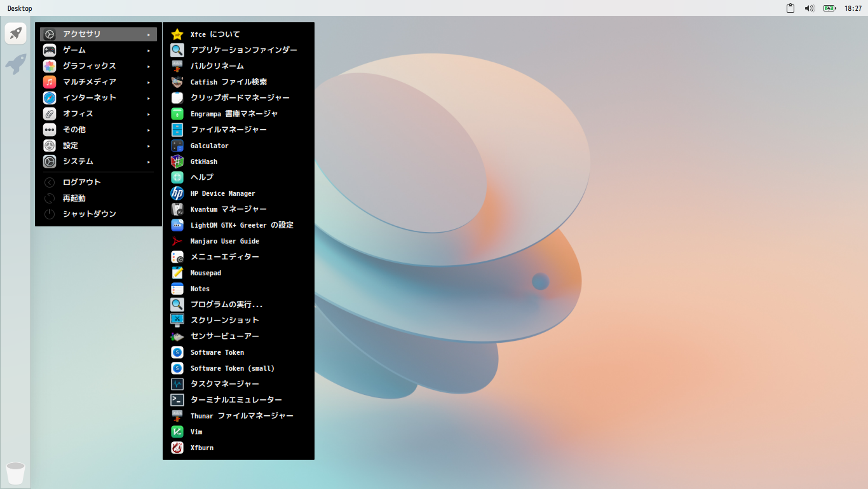Click the Notes app icon
Screen dimensions: 868x489
(x=177, y=289)
